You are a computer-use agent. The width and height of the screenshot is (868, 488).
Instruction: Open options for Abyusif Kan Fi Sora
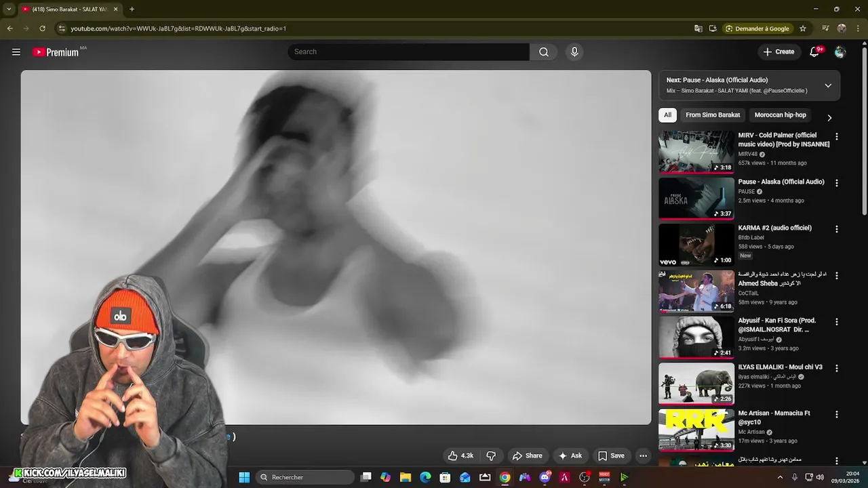837,322
